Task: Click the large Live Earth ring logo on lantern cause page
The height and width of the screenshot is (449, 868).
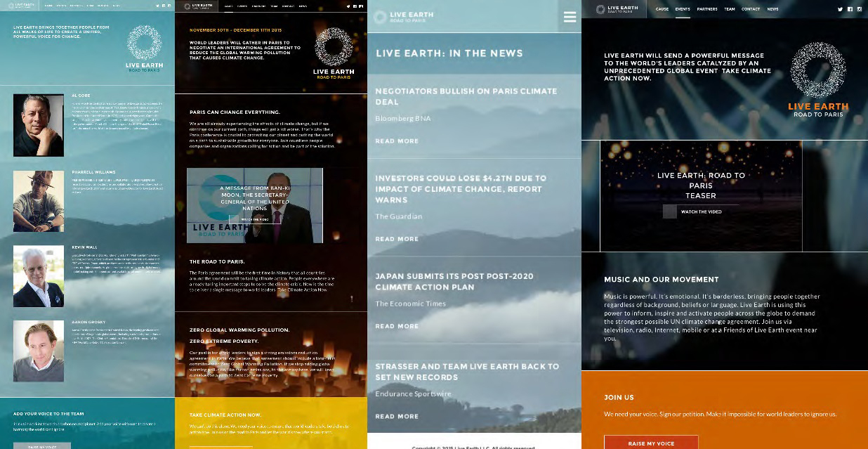Action: tap(334, 47)
